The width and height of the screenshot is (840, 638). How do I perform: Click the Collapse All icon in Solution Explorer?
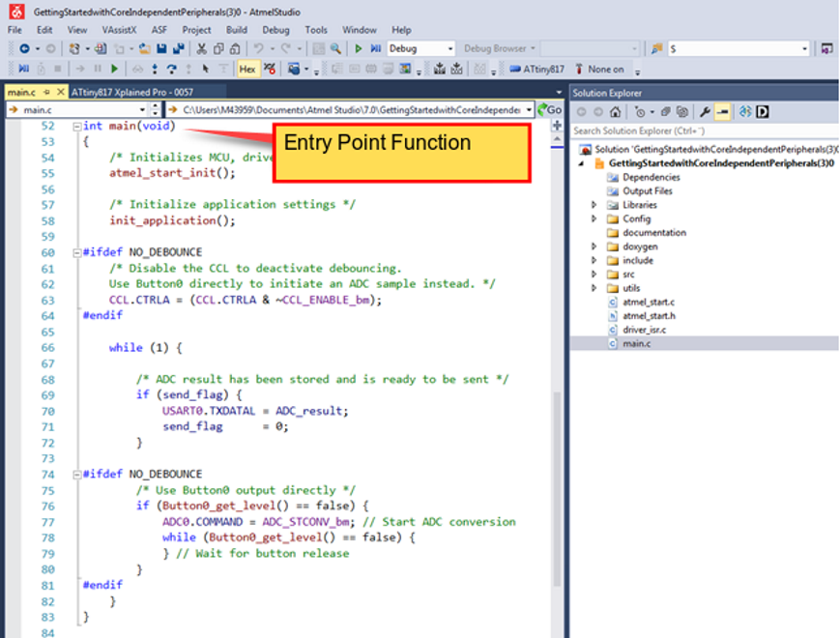click(x=665, y=112)
